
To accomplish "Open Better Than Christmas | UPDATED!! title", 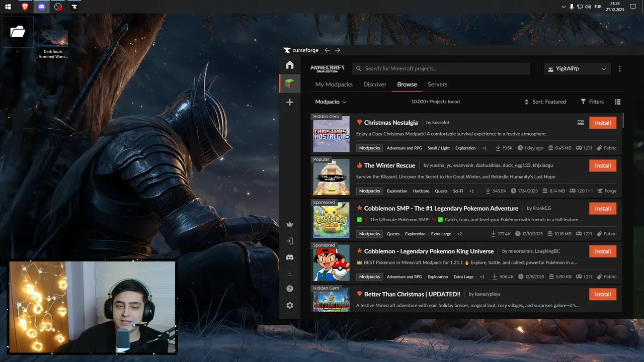I will [412, 294].
